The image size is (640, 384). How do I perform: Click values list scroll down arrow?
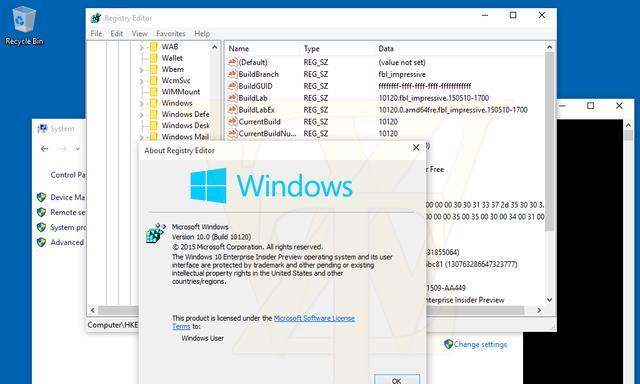549,300
